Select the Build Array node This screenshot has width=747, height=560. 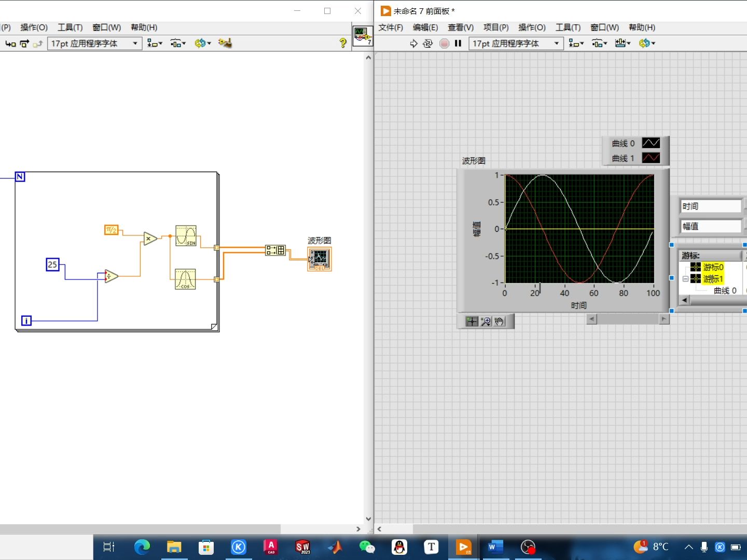[275, 250]
